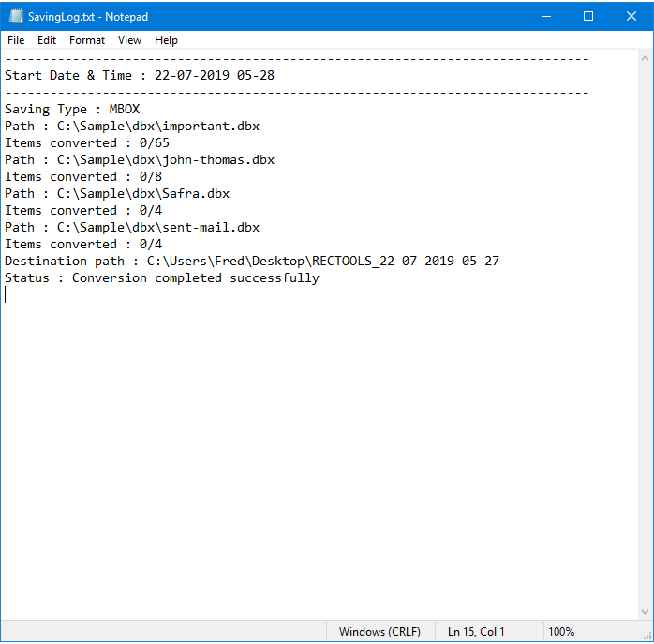The height and width of the screenshot is (644, 654).
Task: Click the path line for Safra.dbx
Action: tap(117, 194)
